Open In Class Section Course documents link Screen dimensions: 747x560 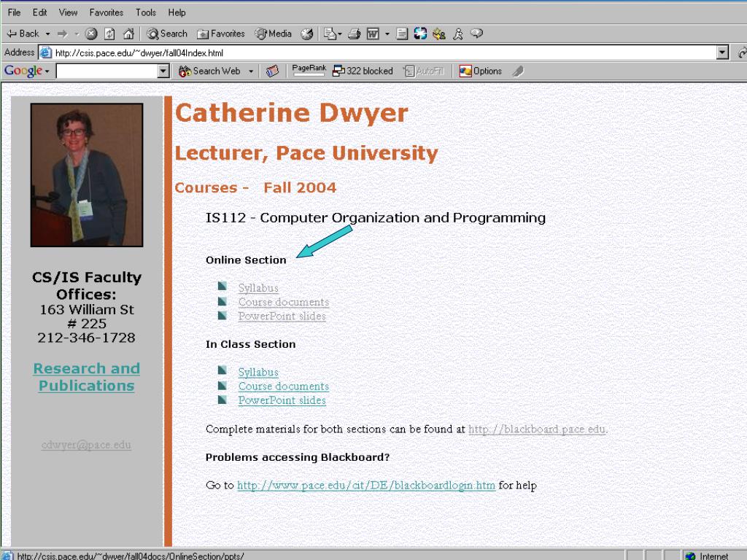click(284, 386)
